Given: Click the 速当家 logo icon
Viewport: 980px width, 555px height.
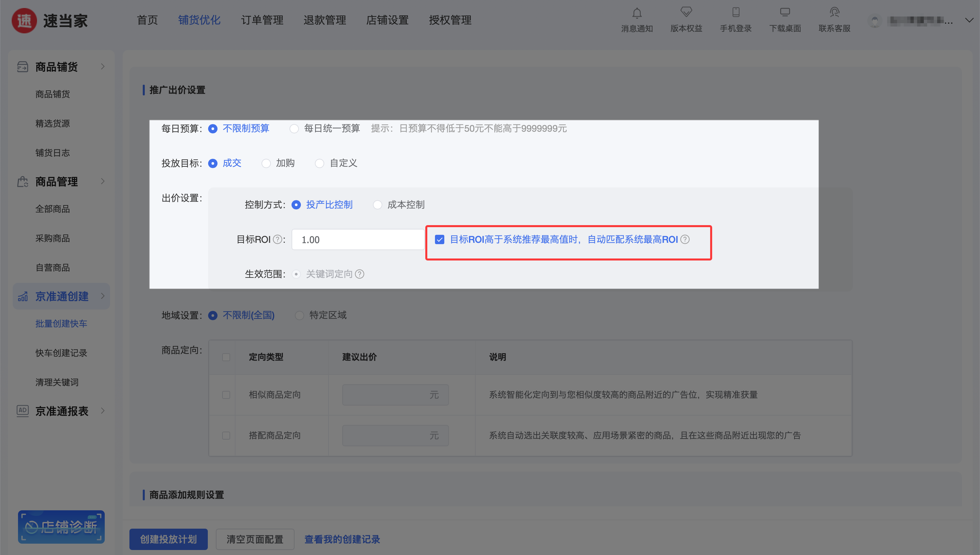Looking at the screenshot, I should pyautogui.click(x=24, y=21).
